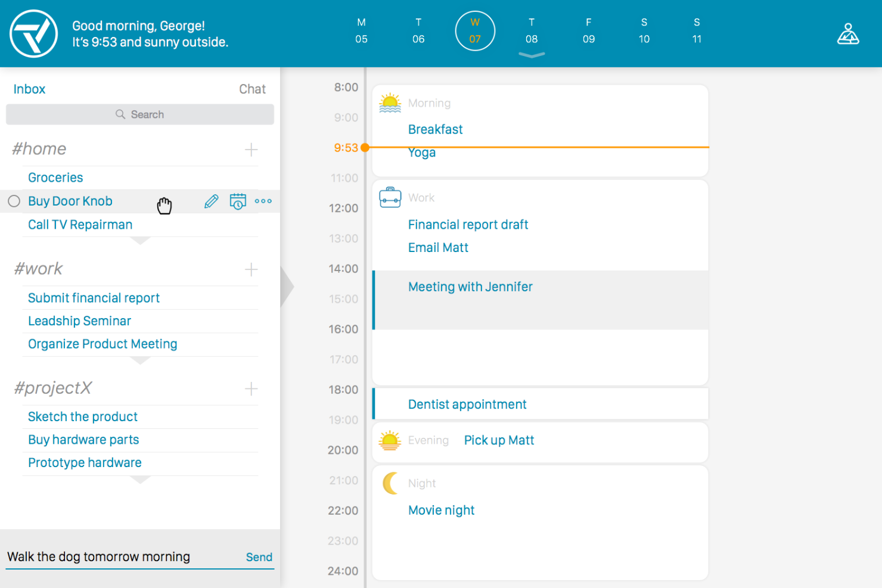The image size is (882, 588).
Task: Click the #projectX category heading
Action: click(x=53, y=388)
